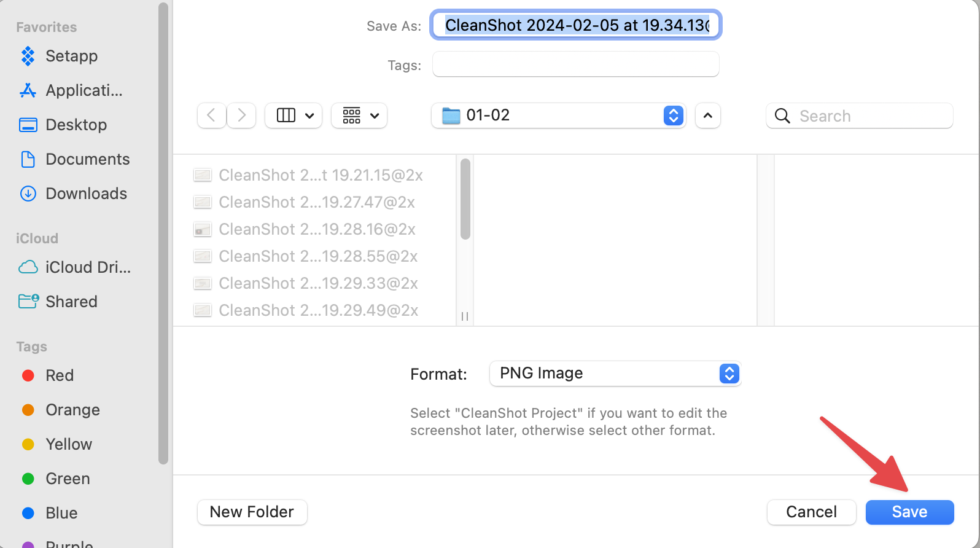Open Documents location in sidebar

click(75, 159)
